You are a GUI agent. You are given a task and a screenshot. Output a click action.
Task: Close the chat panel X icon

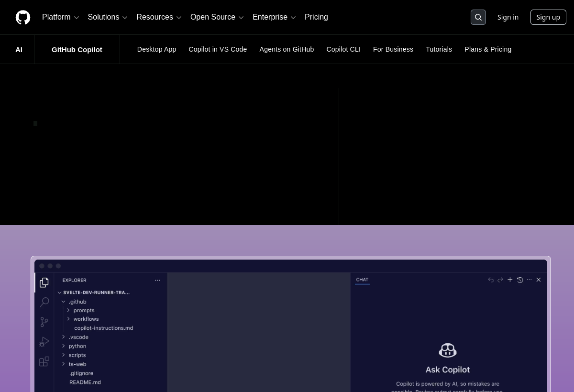pyautogui.click(x=539, y=280)
